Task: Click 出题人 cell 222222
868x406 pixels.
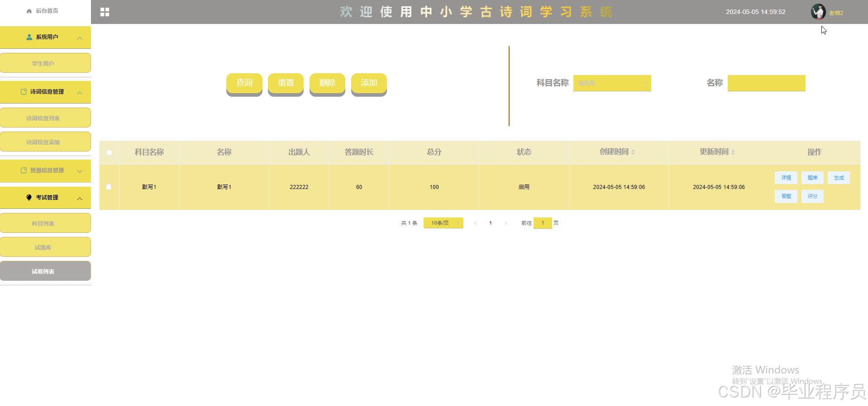Action: tap(299, 187)
